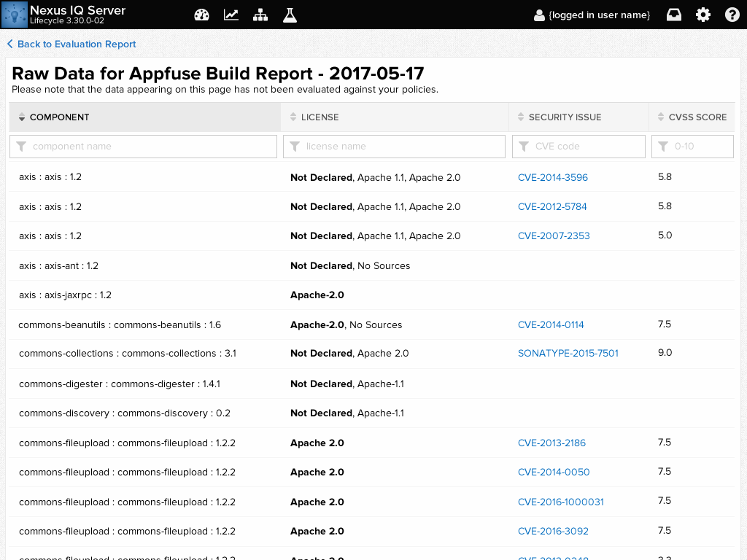Sort by the CVSS SCORE column header
The height and width of the screenshot is (560, 747).
pyautogui.click(x=697, y=117)
